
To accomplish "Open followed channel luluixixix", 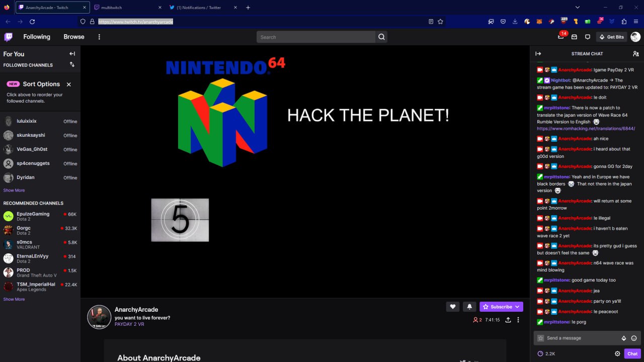I will coord(40,121).
